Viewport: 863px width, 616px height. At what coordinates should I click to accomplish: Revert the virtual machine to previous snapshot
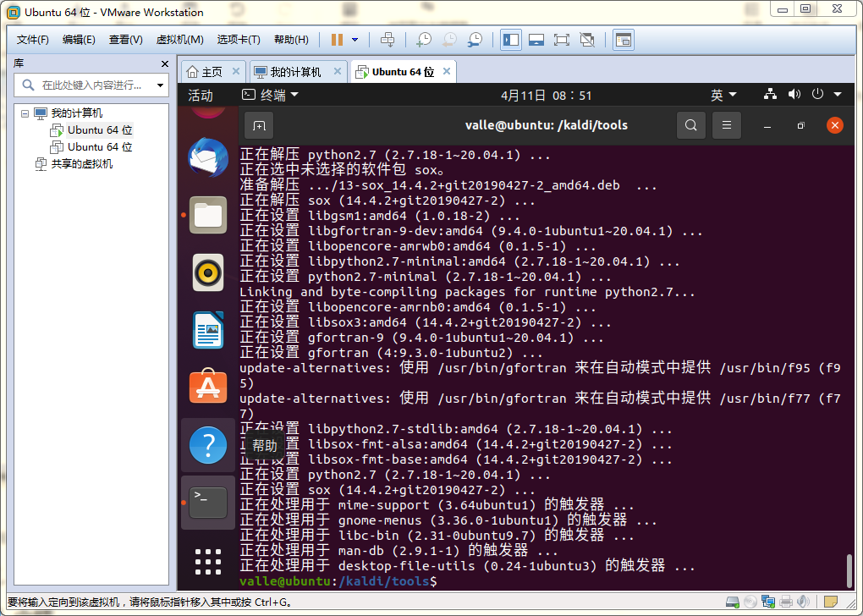(x=449, y=40)
